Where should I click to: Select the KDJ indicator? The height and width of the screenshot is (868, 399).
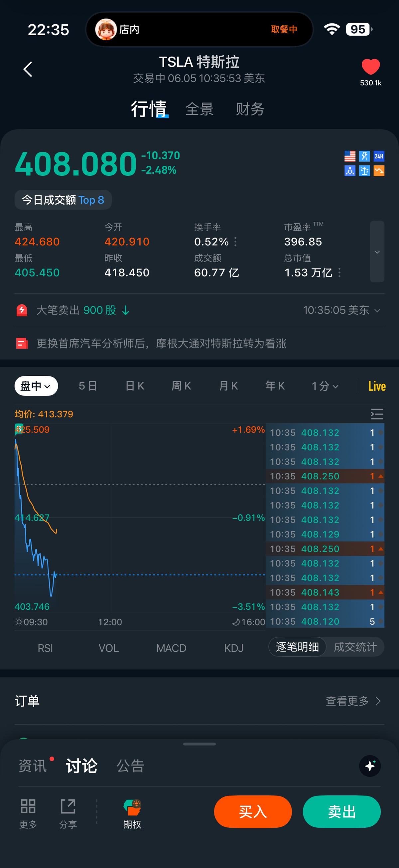tap(234, 648)
